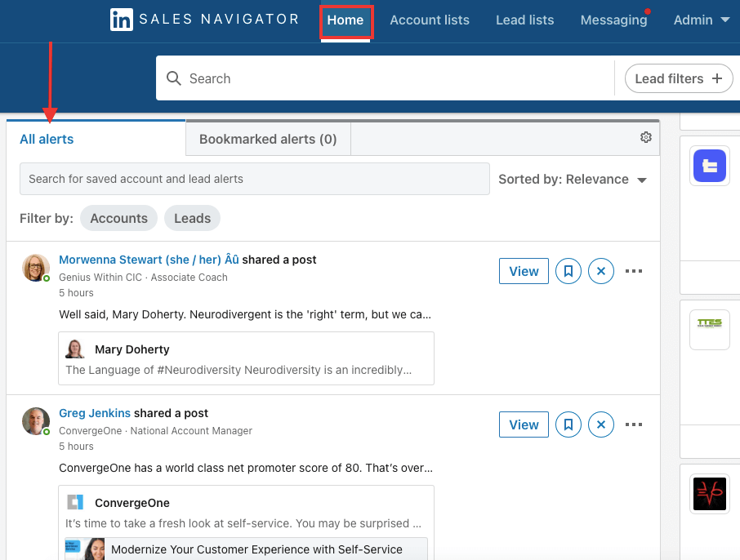This screenshot has width=740, height=560.
Task: Open the Mary Doherty shared post card
Action: (246, 358)
